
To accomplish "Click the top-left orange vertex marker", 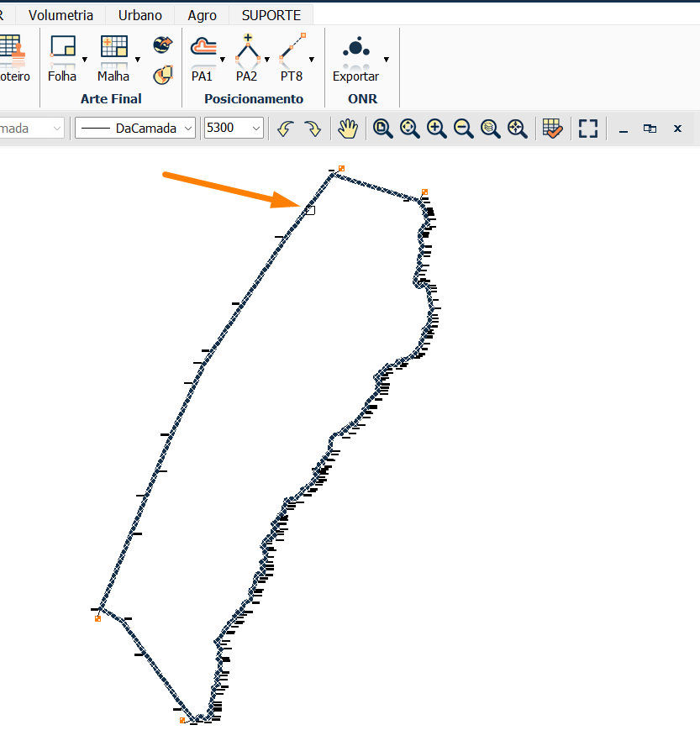I will coord(341,169).
